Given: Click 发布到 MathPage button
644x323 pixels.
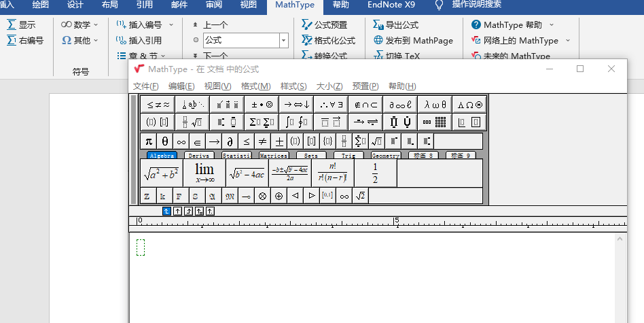Looking at the screenshot, I should 413,40.
